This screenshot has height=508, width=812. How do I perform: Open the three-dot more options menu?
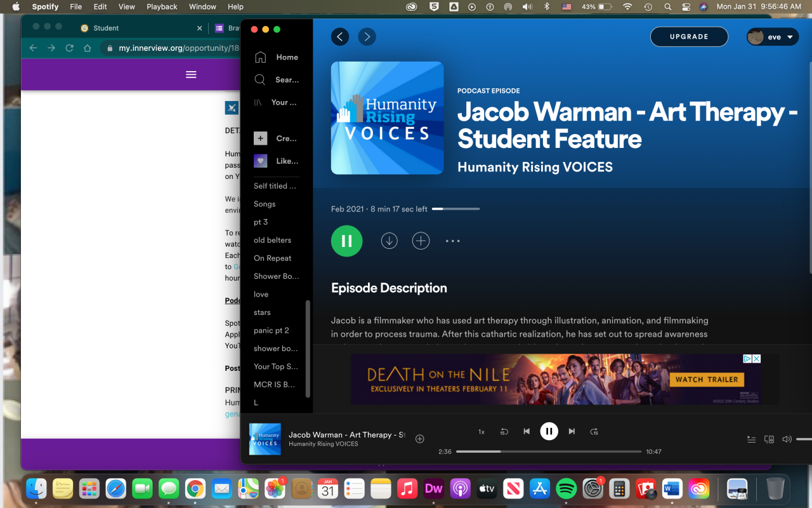tap(452, 241)
